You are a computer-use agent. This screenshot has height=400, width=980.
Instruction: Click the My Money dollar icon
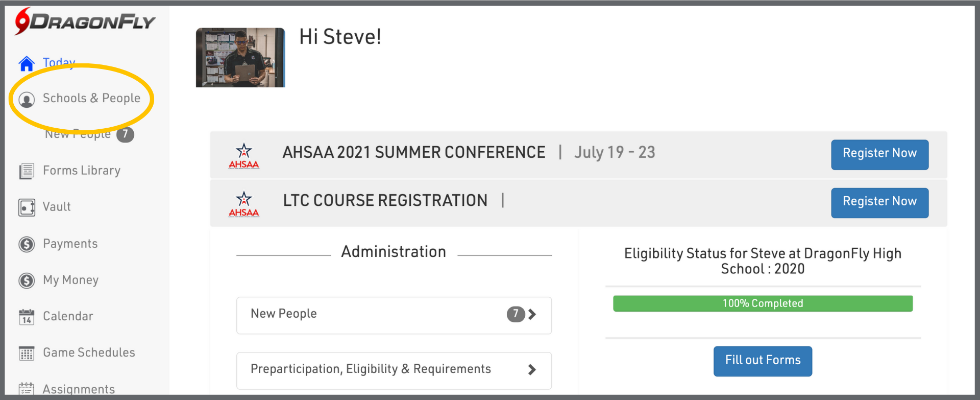[27, 280]
